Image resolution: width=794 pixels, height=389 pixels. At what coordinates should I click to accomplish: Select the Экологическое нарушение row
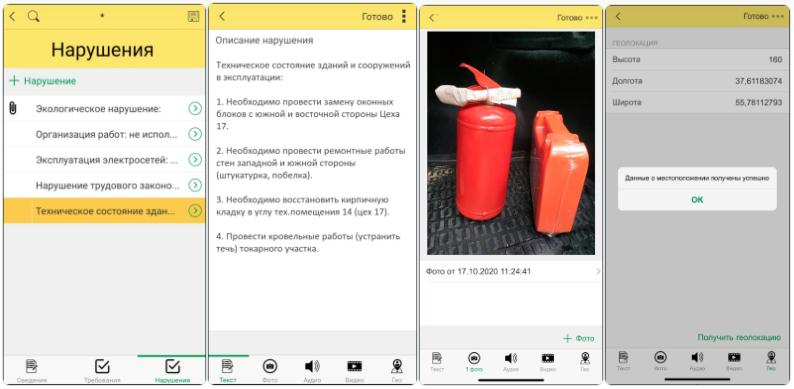104,108
